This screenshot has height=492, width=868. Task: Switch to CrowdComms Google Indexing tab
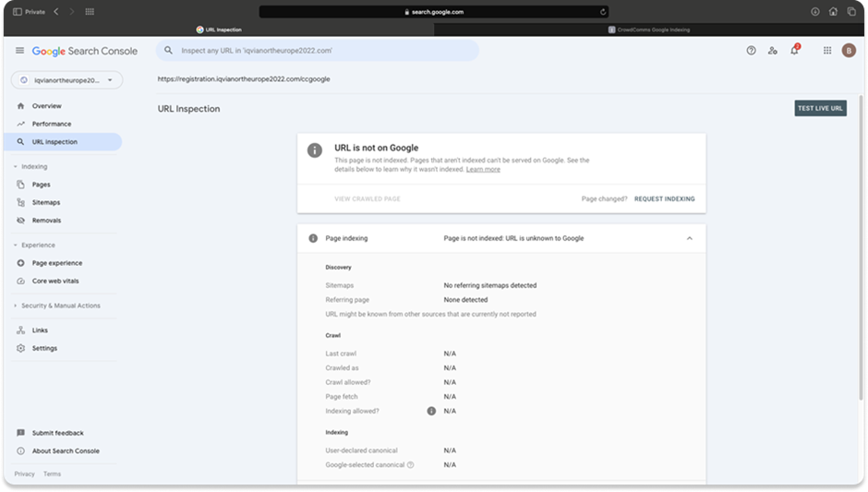tap(649, 30)
